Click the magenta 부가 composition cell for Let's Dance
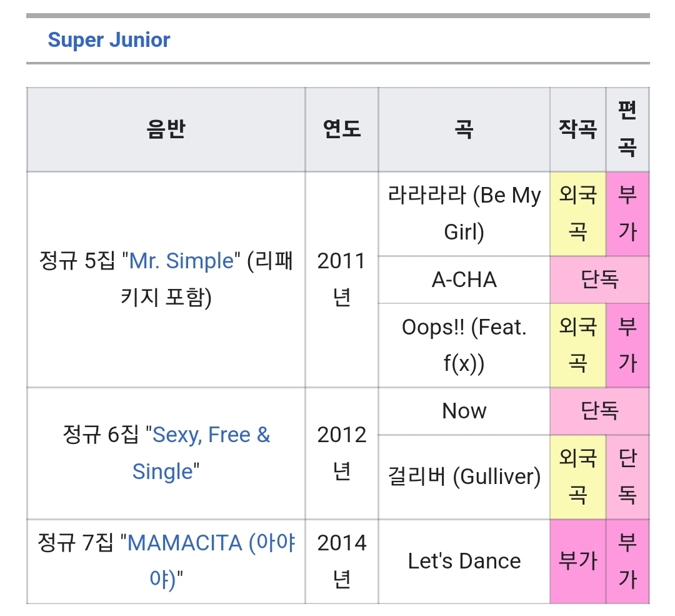 pyautogui.click(x=577, y=561)
